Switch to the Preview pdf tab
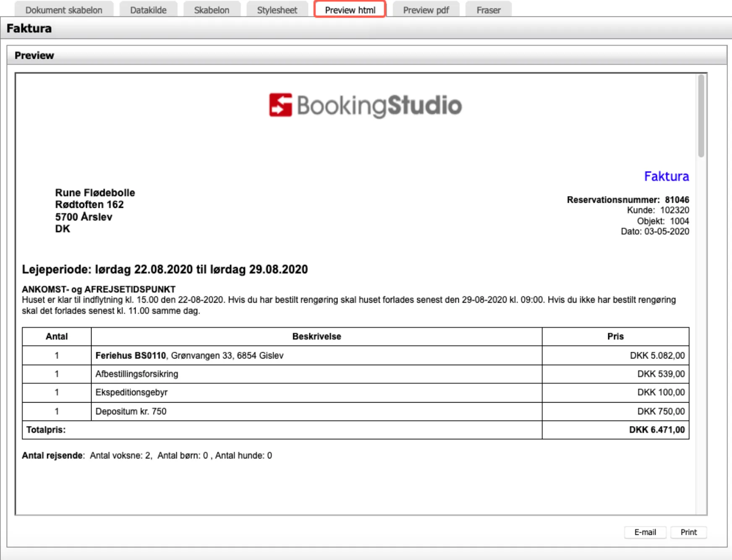Viewport: 732px width, 560px height. click(426, 10)
